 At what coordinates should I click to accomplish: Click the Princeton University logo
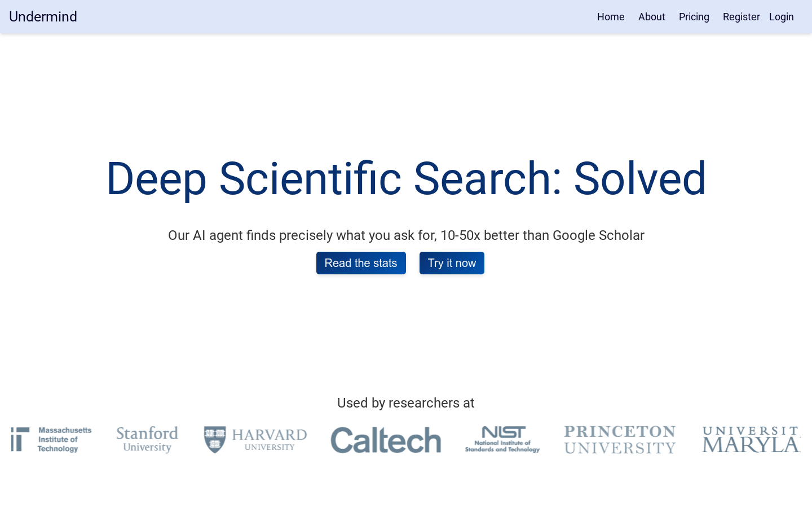(620, 440)
